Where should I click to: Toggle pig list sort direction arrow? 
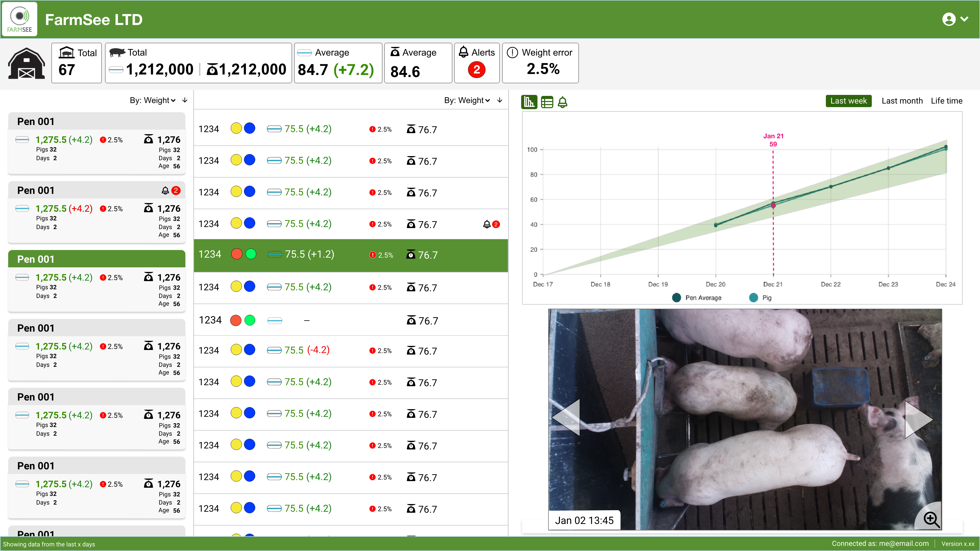(x=499, y=100)
